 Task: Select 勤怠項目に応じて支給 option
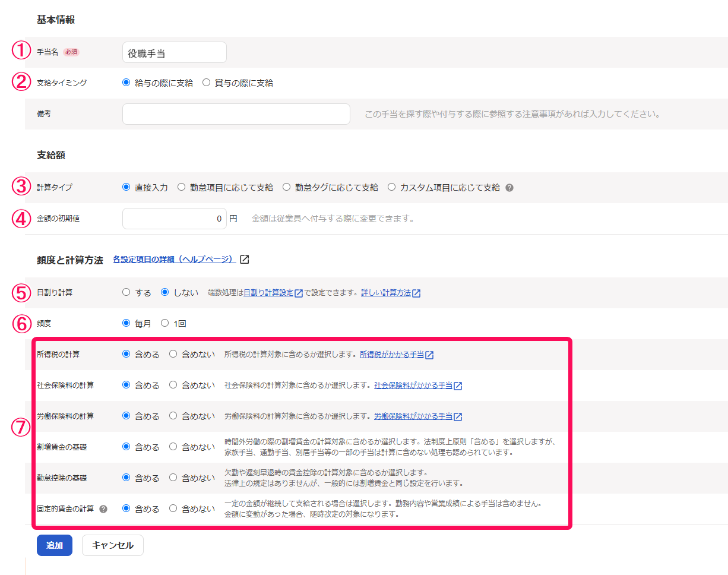point(181,187)
